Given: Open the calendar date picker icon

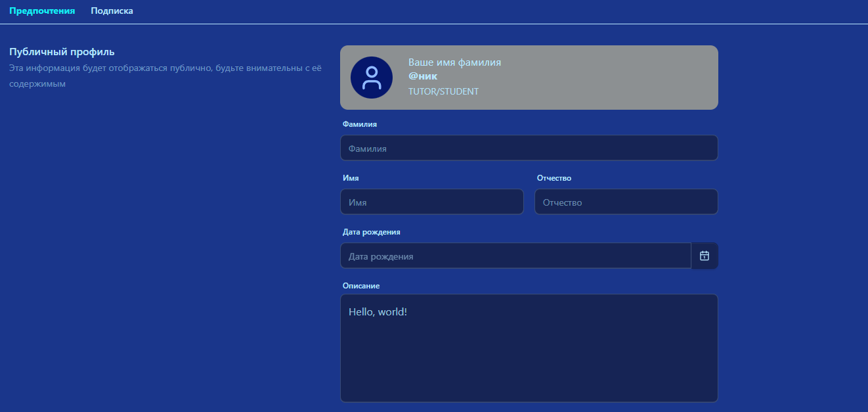Looking at the screenshot, I should point(705,256).
